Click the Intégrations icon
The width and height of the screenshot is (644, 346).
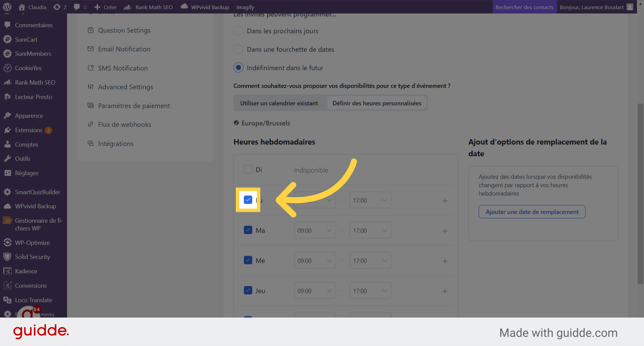[x=91, y=143]
